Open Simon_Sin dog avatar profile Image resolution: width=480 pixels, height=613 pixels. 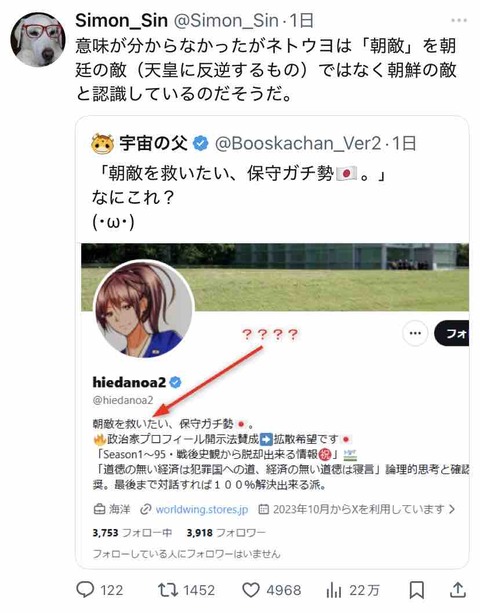tap(38, 39)
